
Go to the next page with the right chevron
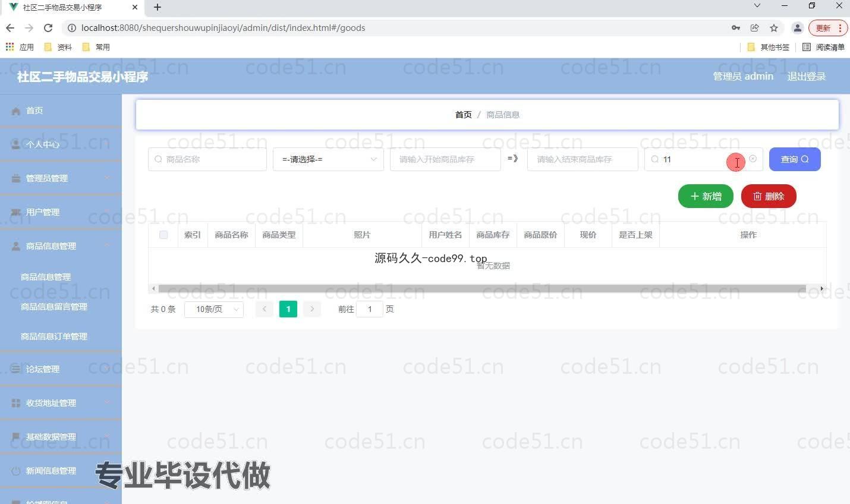tap(312, 309)
